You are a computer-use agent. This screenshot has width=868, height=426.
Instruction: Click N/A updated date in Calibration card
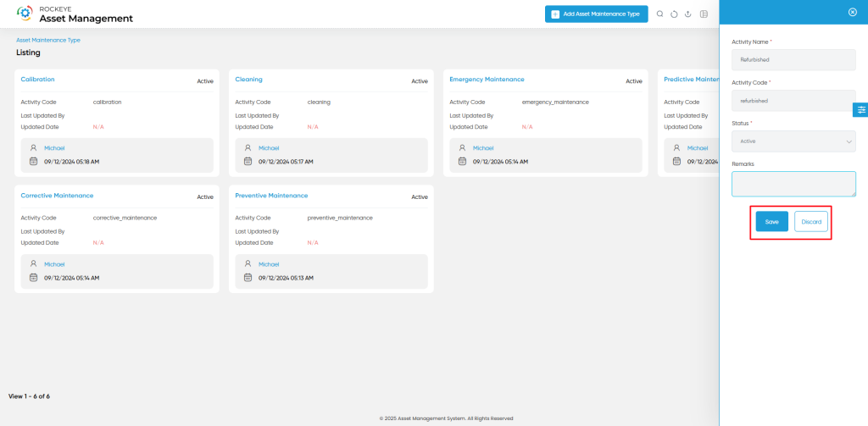tap(98, 127)
